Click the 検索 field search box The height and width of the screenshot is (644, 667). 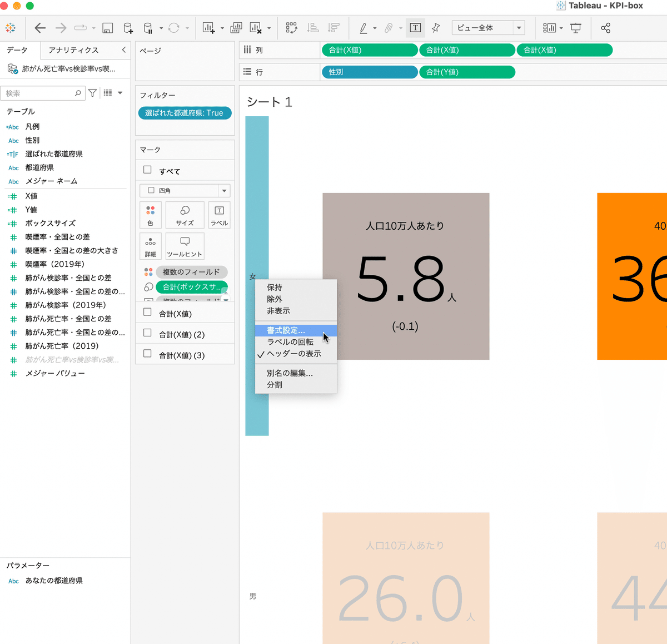pyautogui.click(x=43, y=93)
